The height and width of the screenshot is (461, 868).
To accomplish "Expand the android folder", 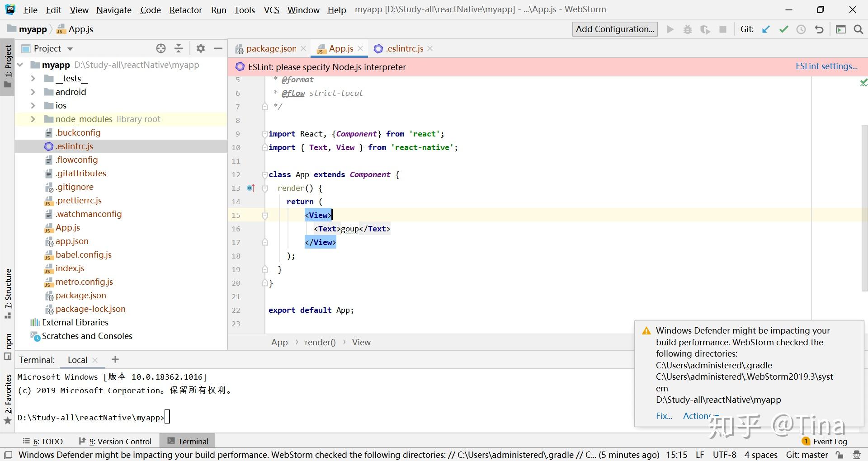I will coord(33,92).
